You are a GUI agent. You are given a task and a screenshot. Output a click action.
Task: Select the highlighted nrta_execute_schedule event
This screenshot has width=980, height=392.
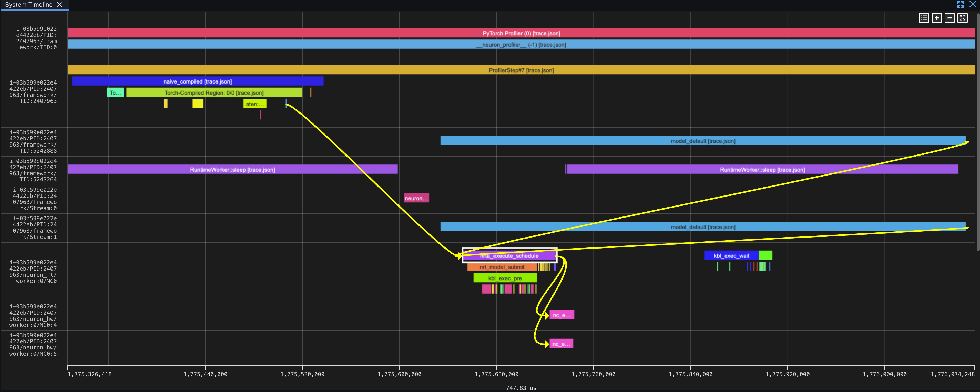pos(509,255)
